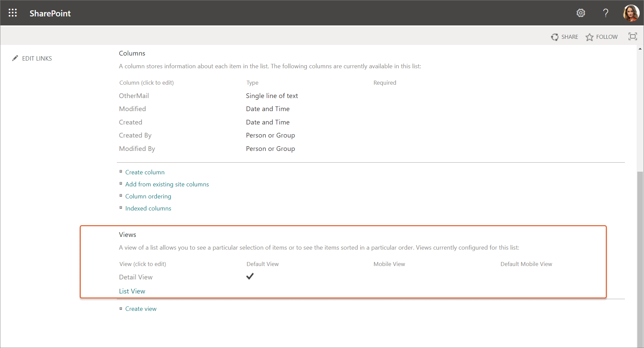Open the app launcher waffle icon

[13, 13]
